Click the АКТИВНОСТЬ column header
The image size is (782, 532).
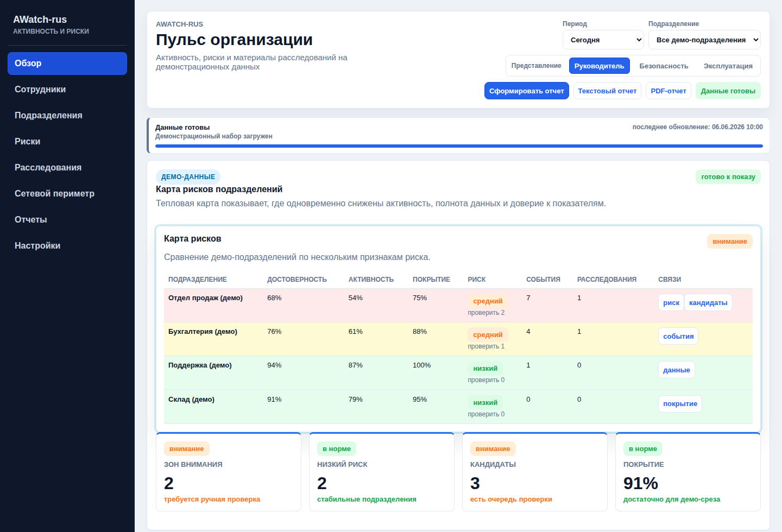(371, 279)
